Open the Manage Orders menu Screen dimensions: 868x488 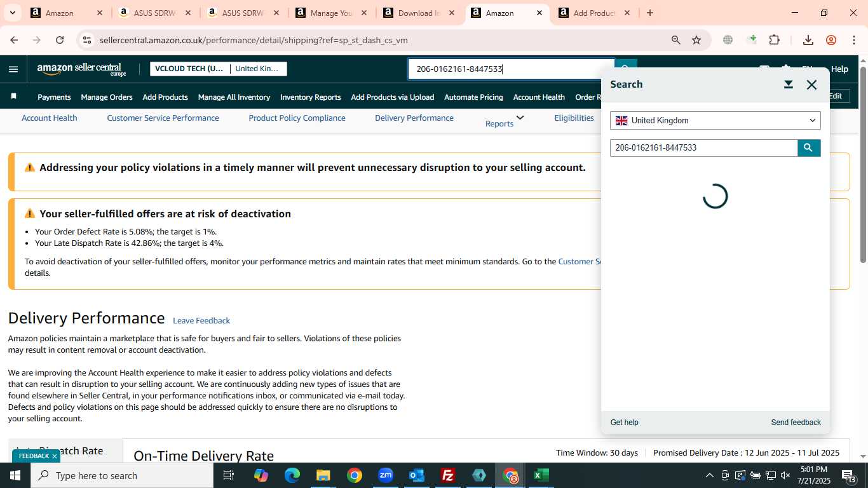(107, 97)
